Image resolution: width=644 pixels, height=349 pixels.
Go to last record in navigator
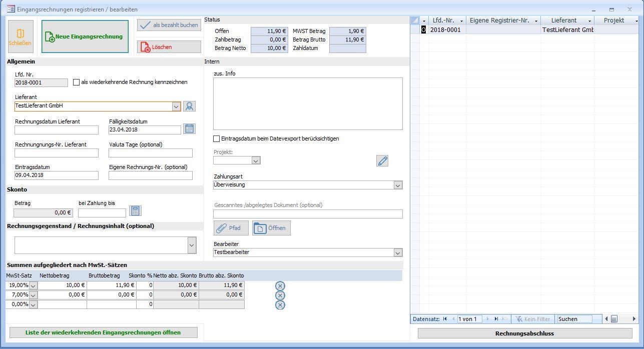pos(496,319)
